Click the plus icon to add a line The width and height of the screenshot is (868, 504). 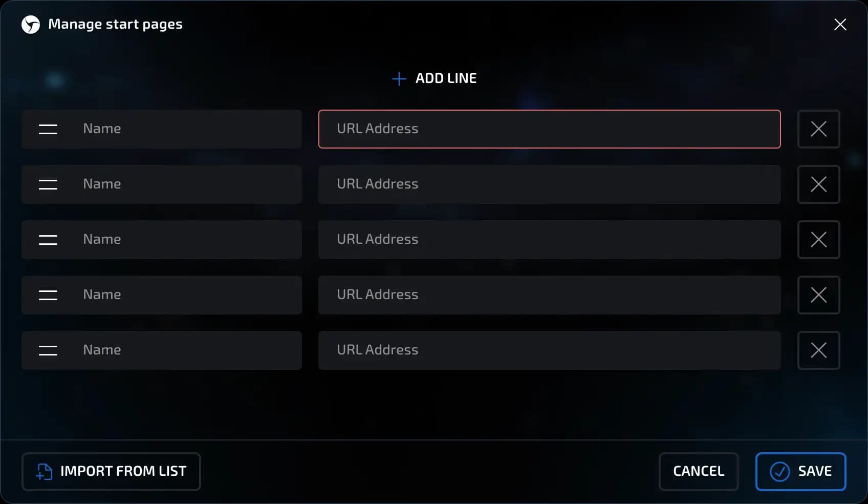pos(399,79)
